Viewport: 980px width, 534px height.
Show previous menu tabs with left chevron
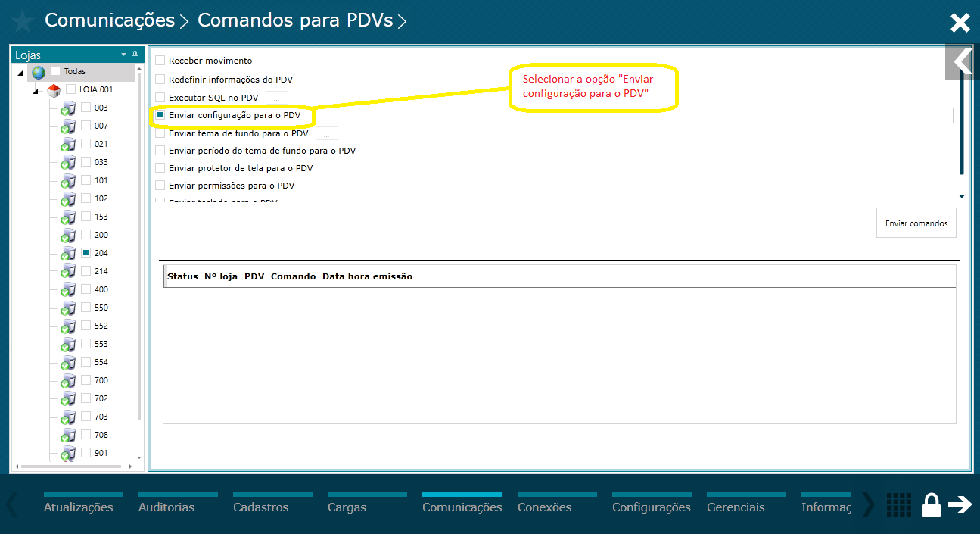point(12,504)
